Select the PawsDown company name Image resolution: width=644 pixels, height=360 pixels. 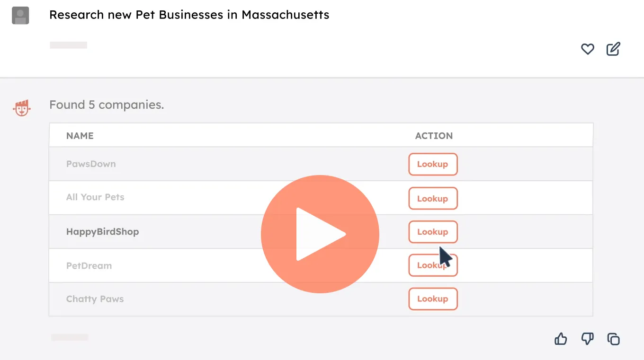(x=91, y=164)
